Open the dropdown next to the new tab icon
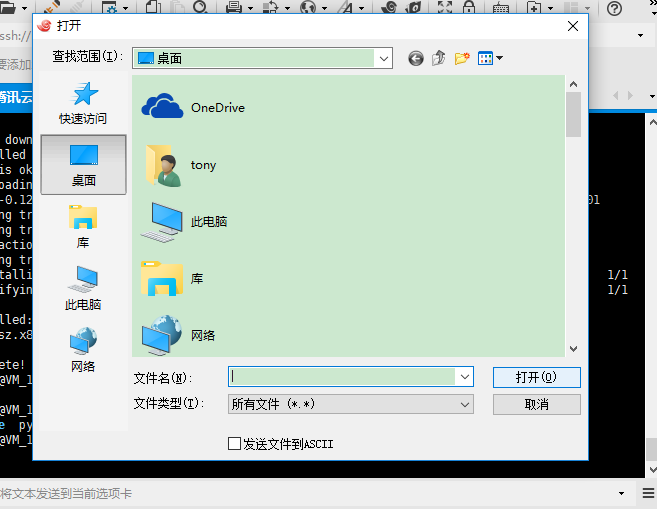This screenshot has height=509, width=657. (x=551, y=8)
